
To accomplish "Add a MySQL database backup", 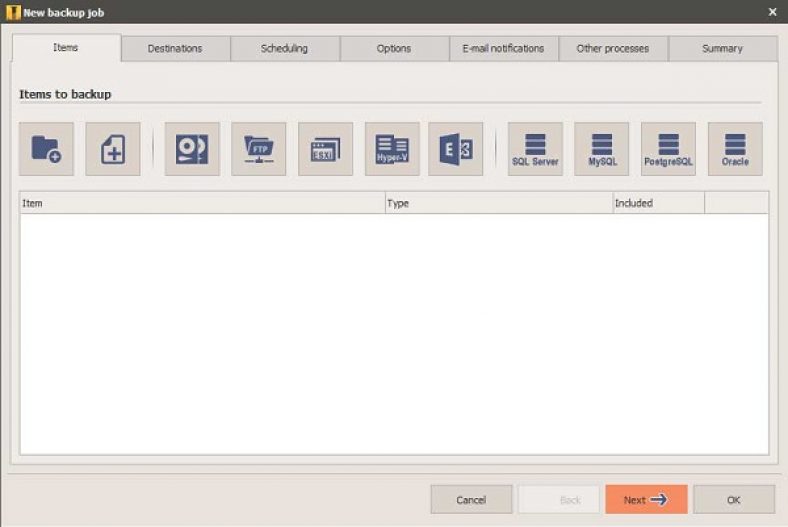I will pos(602,149).
